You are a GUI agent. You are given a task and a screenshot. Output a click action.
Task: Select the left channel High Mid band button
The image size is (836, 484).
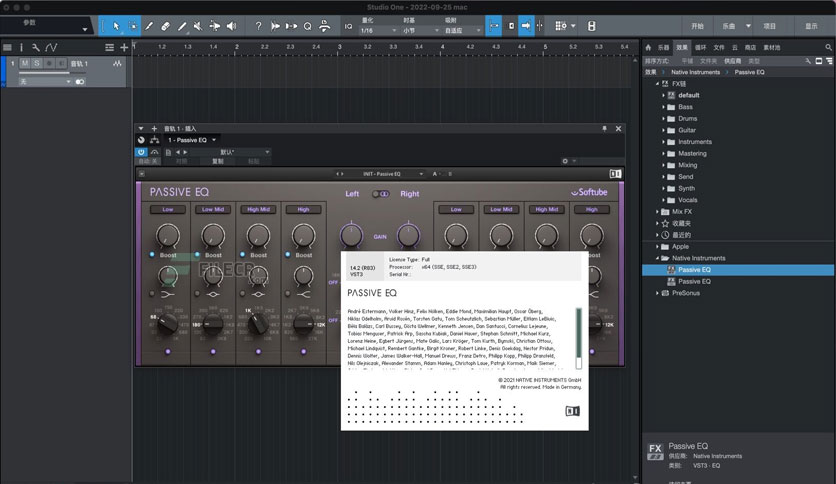258,209
